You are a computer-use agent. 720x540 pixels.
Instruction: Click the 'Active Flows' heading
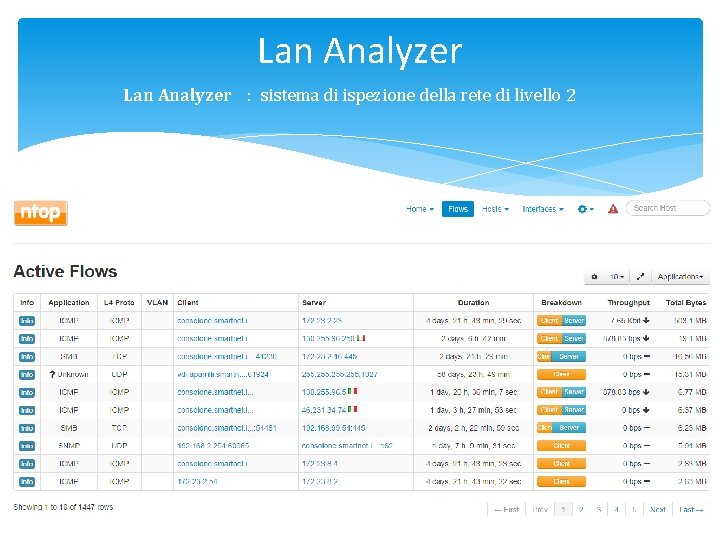(x=65, y=271)
